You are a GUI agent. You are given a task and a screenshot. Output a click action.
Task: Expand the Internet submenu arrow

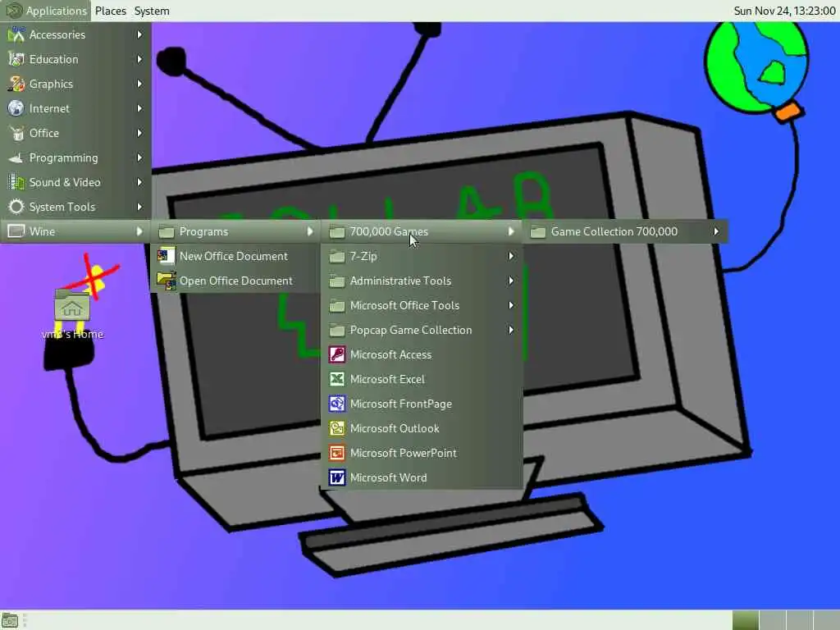click(139, 109)
